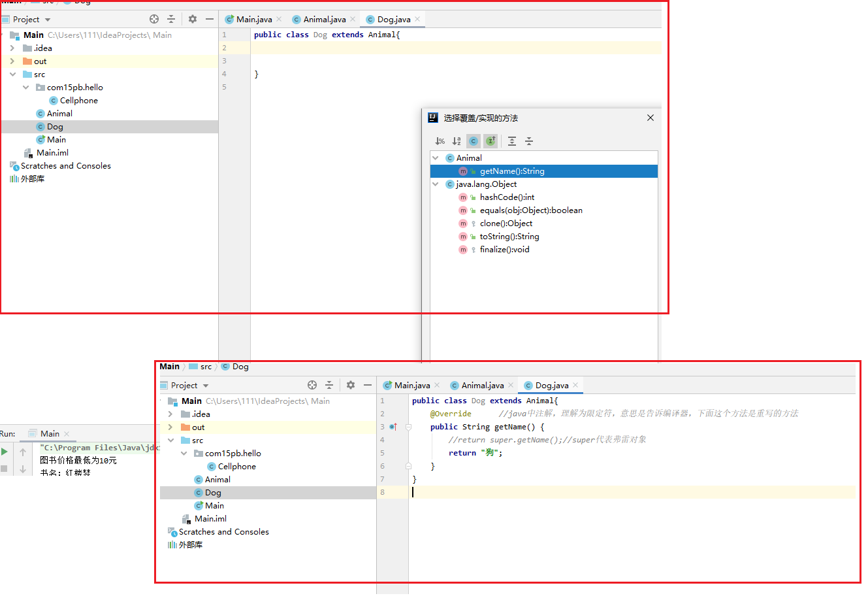Screen dimensions: 868x598
Task: Click src in the lower breadcrumb bar
Action: pos(201,366)
